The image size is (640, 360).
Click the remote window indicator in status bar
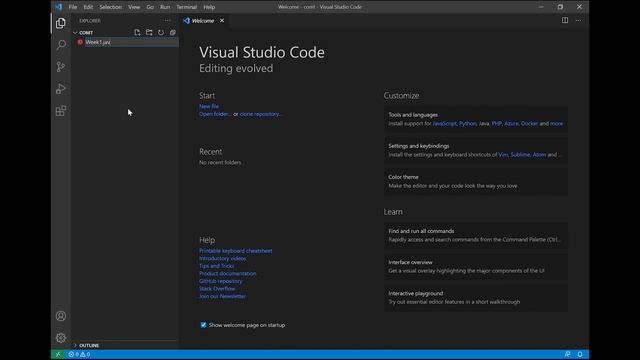(x=58, y=354)
